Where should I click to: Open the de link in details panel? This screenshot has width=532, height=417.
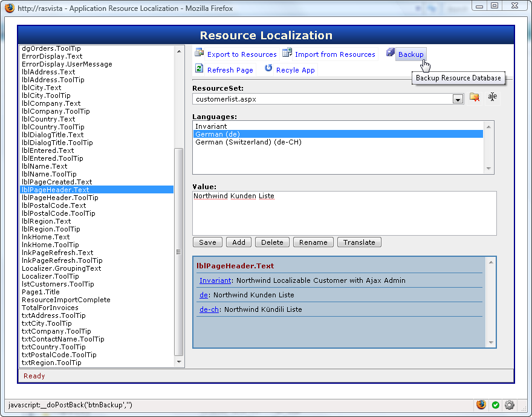point(204,295)
